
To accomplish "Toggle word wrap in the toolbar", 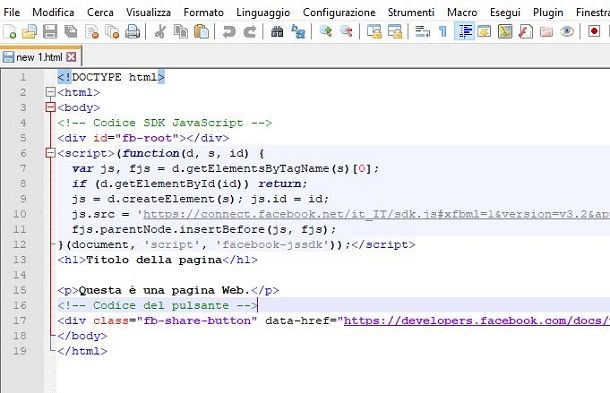I will pos(422,32).
